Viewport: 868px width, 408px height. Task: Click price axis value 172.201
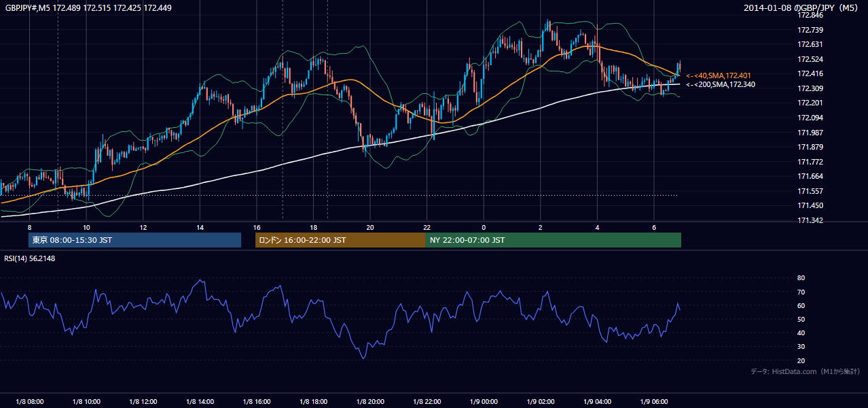pos(810,103)
